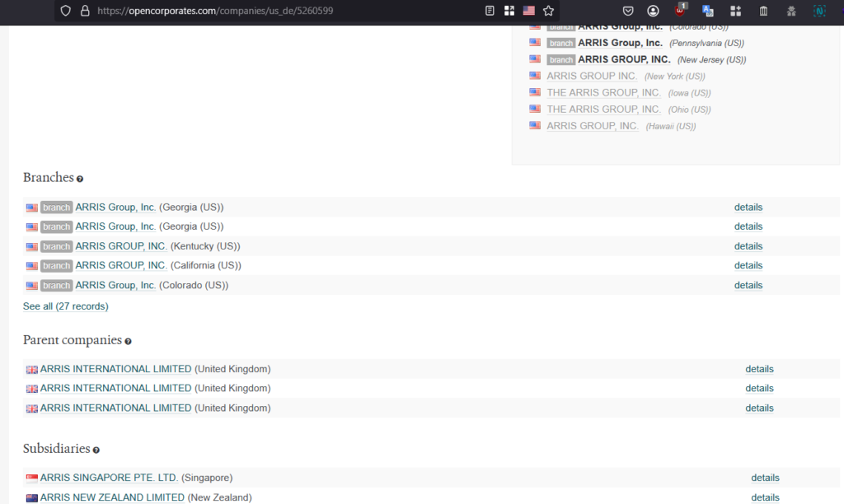Click the Subsidiaries section heading

tap(57, 449)
